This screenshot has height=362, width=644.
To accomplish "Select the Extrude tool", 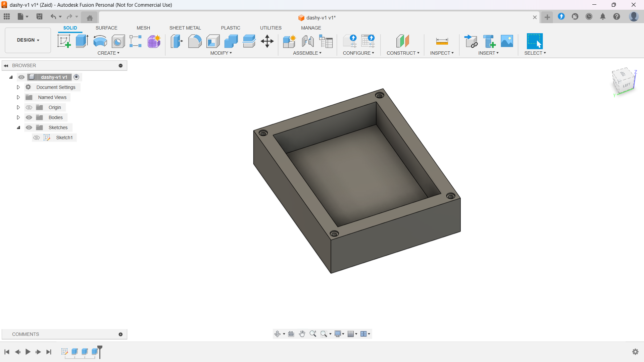I will [x=82, y=41].
